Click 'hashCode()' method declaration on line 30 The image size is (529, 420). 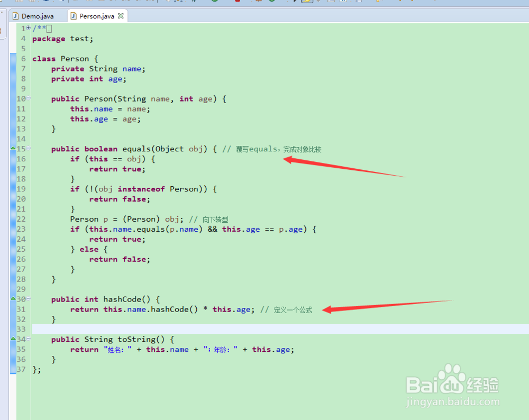127,299
